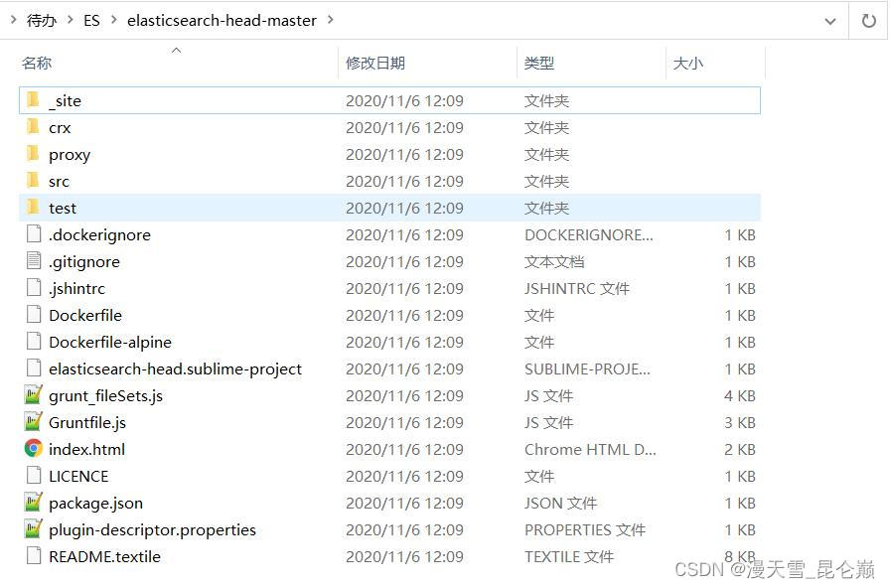Click the 3 KB size cell
890x588 pixels.
740,423
